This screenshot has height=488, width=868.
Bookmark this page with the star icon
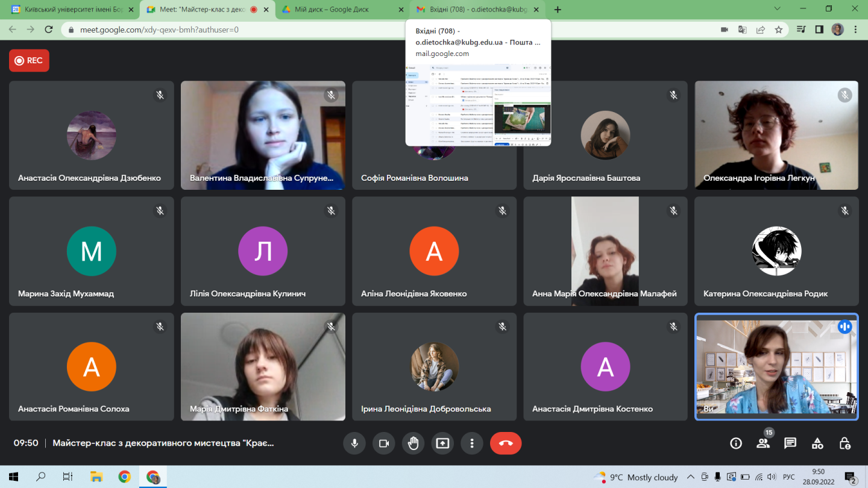tap(779, 30)
